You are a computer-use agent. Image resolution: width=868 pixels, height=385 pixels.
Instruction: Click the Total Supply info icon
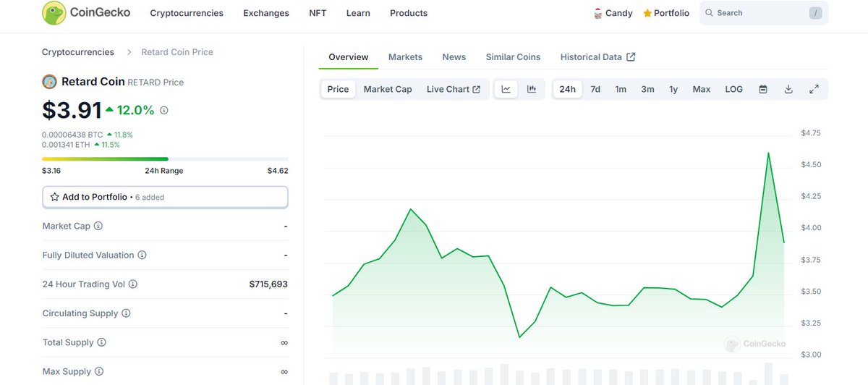click(x=101, y=342)
